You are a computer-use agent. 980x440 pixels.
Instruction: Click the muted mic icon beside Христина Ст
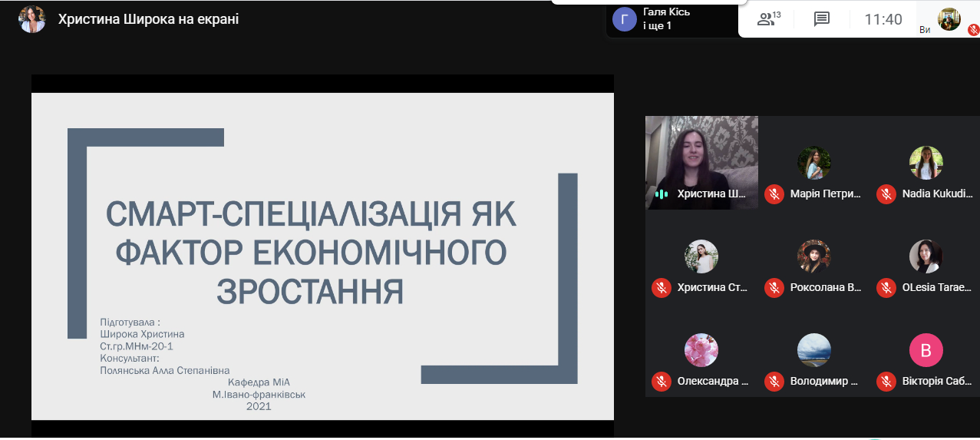[662, 288]
